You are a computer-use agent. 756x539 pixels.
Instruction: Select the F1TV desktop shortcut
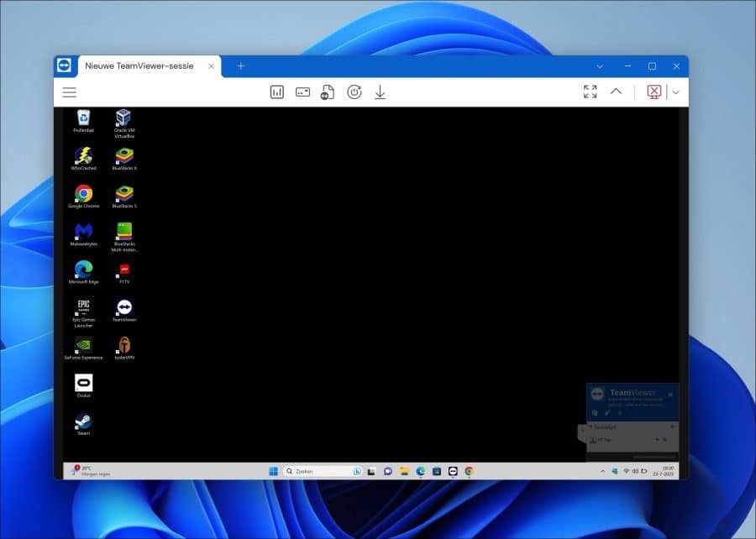(x=124, y=273)
